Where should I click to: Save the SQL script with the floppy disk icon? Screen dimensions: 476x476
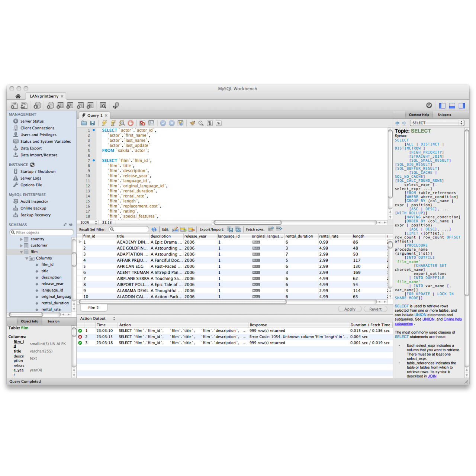pyautogui.click(x=93, y=123)
